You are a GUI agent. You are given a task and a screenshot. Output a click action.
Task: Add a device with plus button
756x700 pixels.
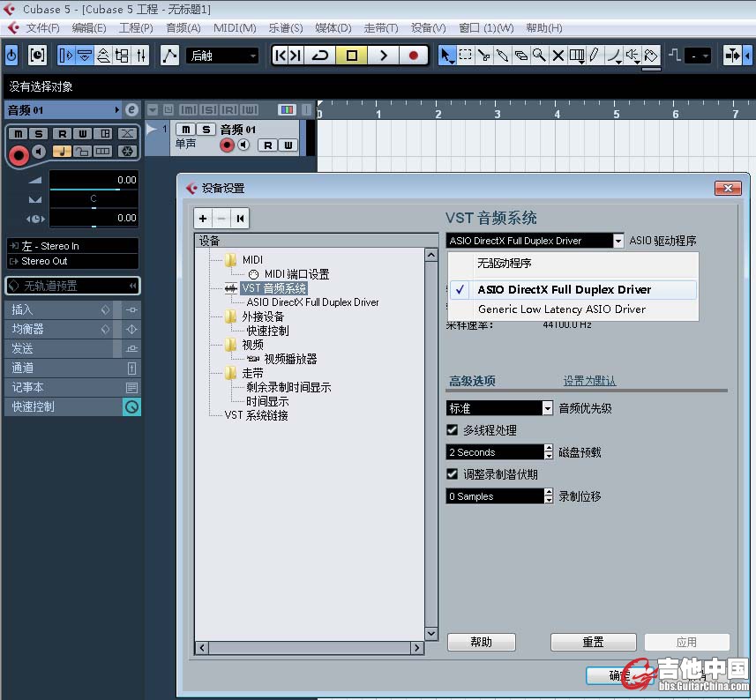203,219
